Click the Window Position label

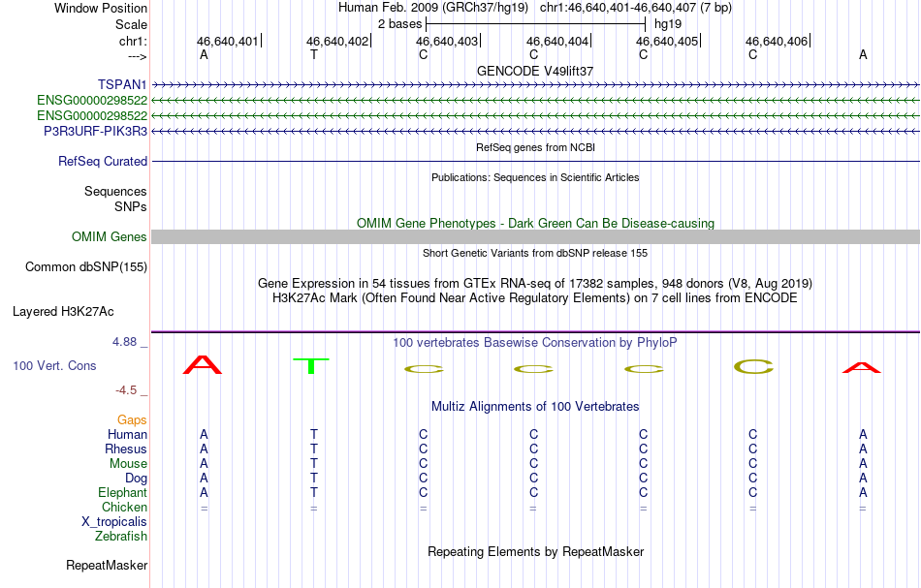[101, 8]
